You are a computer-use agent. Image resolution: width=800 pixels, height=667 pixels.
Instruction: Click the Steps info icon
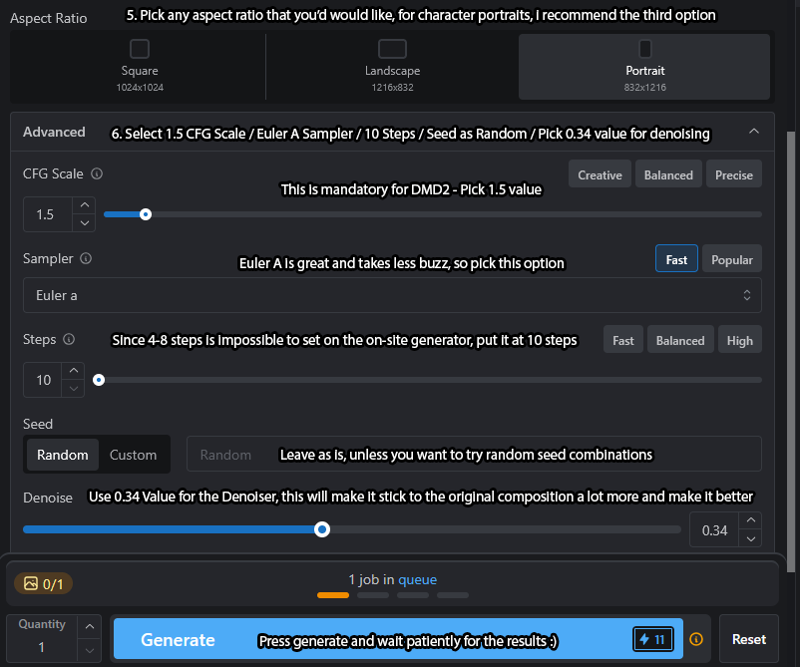69,339
